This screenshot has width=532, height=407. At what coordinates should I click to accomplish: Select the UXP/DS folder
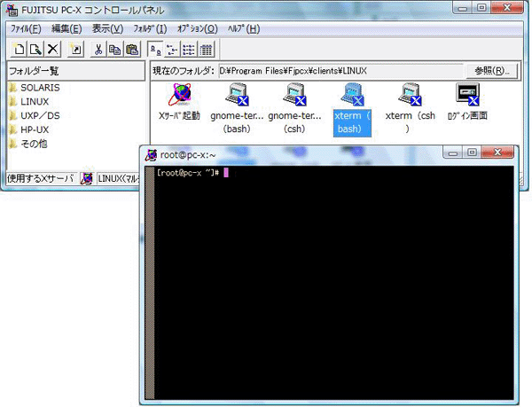pos(35,115)
